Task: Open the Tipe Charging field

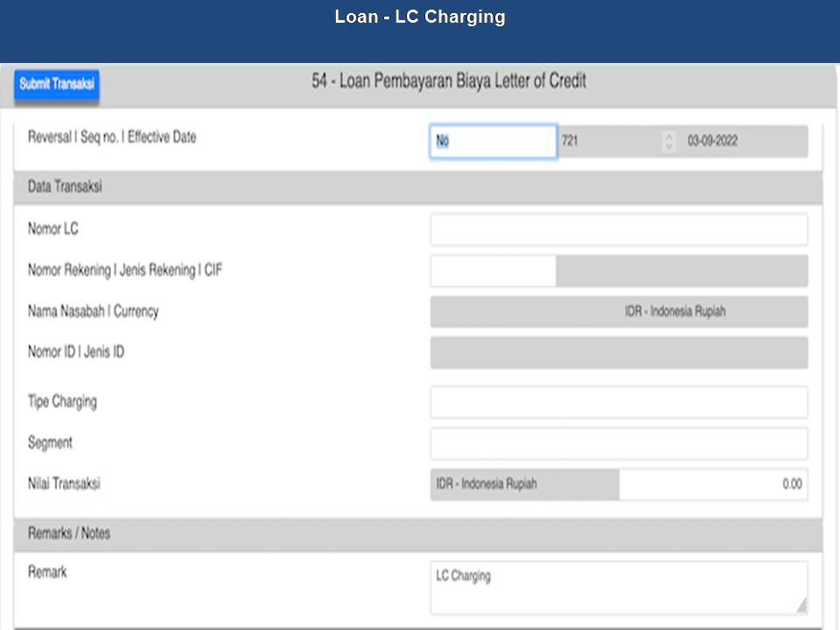Action: (619, 402)
